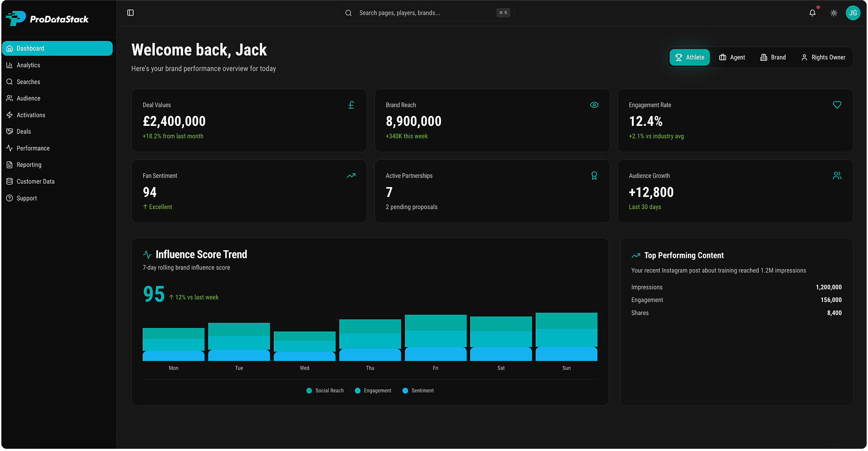
Task: Toggle the Sentiment legend item
Action: (x=418, y=390)
